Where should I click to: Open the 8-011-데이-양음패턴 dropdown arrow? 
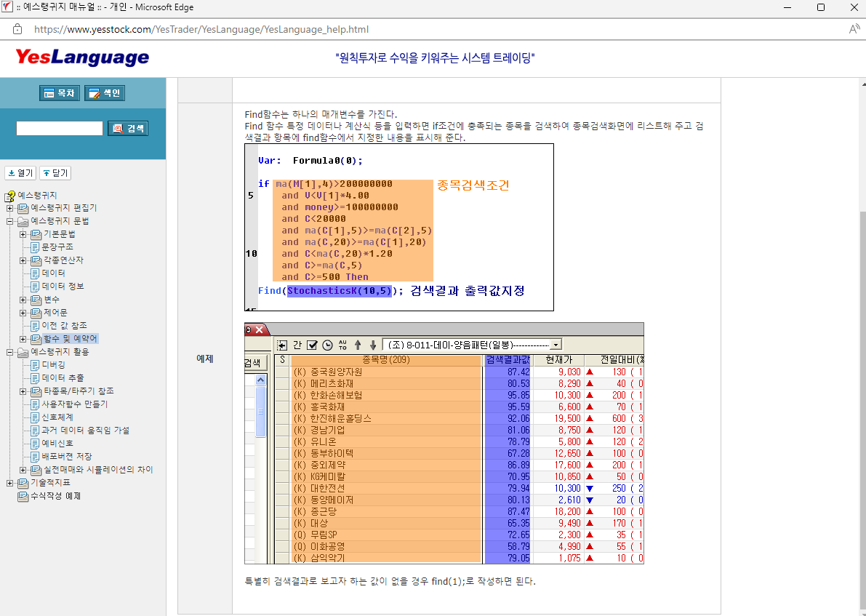pyautogui.click(x=556, y=345)
